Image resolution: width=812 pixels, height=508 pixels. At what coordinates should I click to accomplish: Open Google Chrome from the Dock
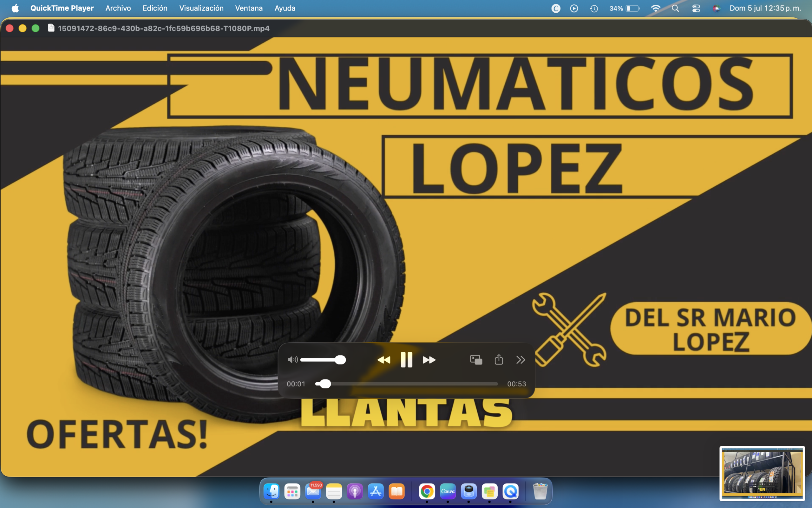[427, 491]
